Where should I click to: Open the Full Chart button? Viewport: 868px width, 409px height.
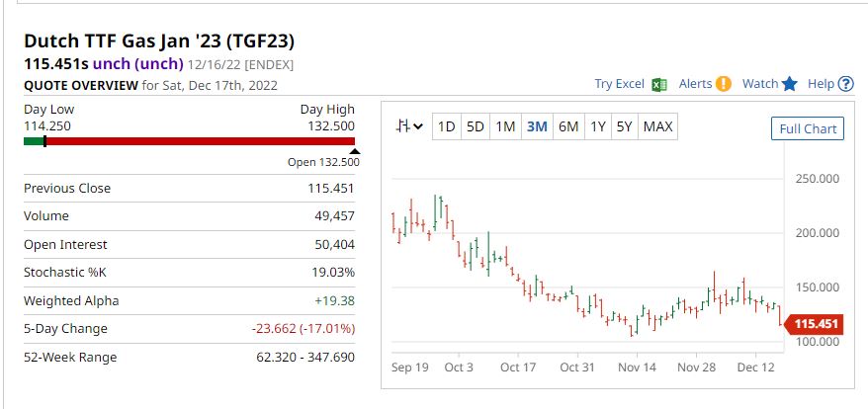click(808, 128)
